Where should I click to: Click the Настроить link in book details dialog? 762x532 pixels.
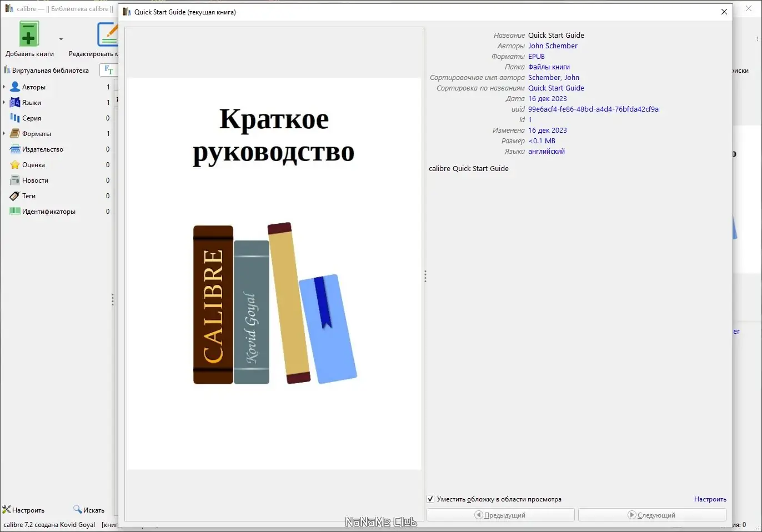coord(710,499)
